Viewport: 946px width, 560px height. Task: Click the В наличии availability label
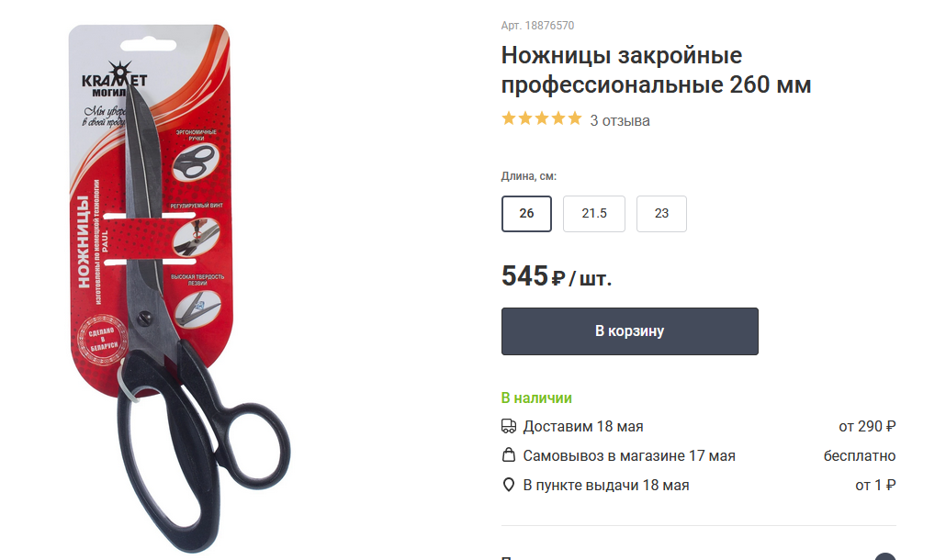536,398
